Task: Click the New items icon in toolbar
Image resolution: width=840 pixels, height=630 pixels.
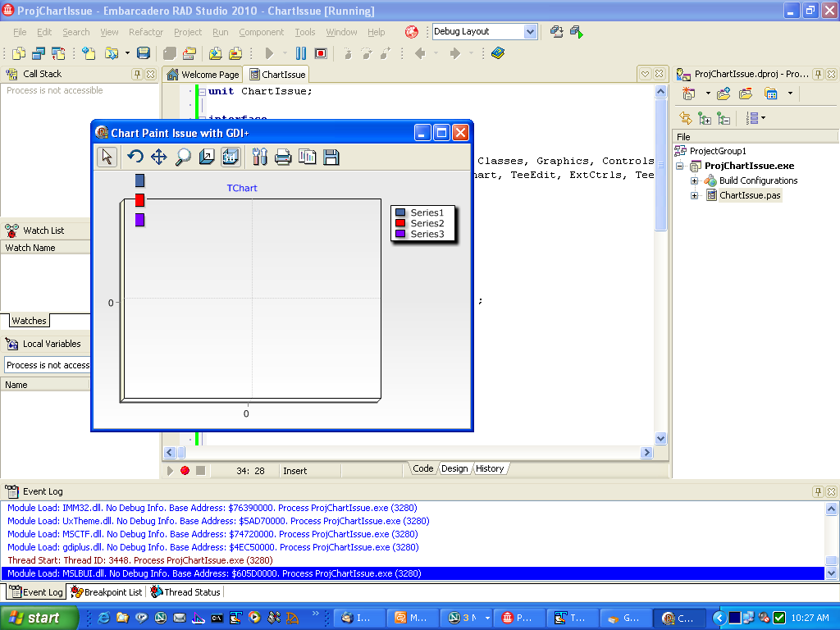Action: click(19, 53)
